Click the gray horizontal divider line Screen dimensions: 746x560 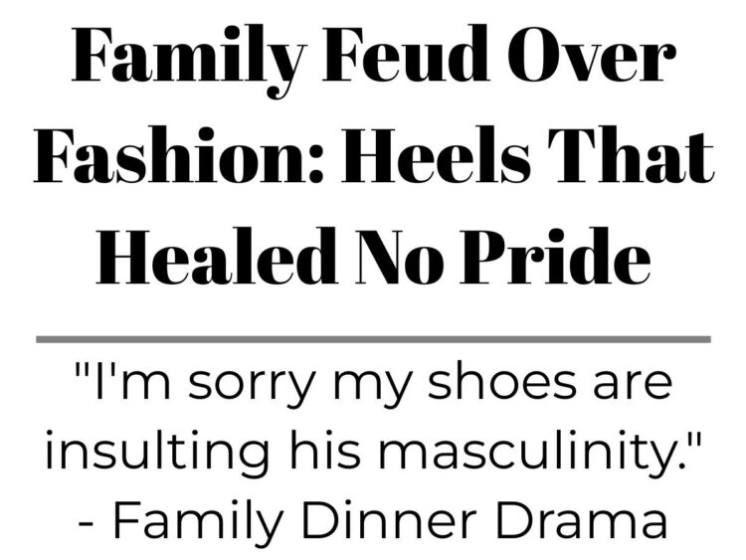373,339
